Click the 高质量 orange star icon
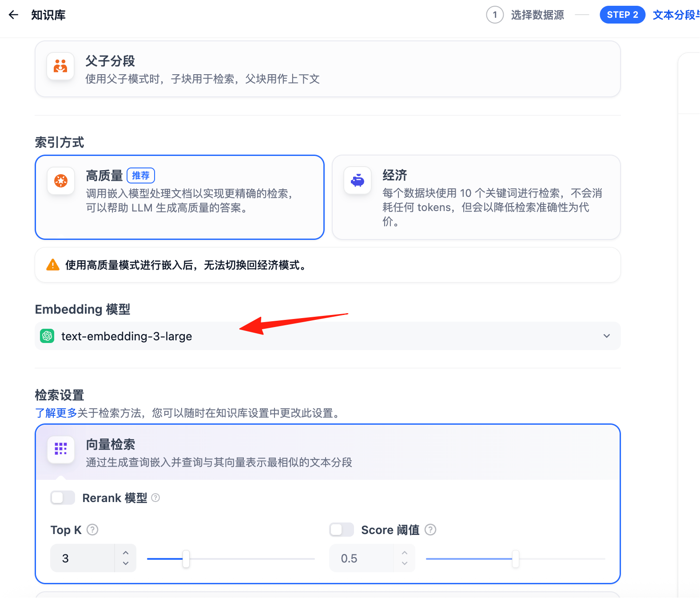The image size is (700, 598). tap(61, 181)
